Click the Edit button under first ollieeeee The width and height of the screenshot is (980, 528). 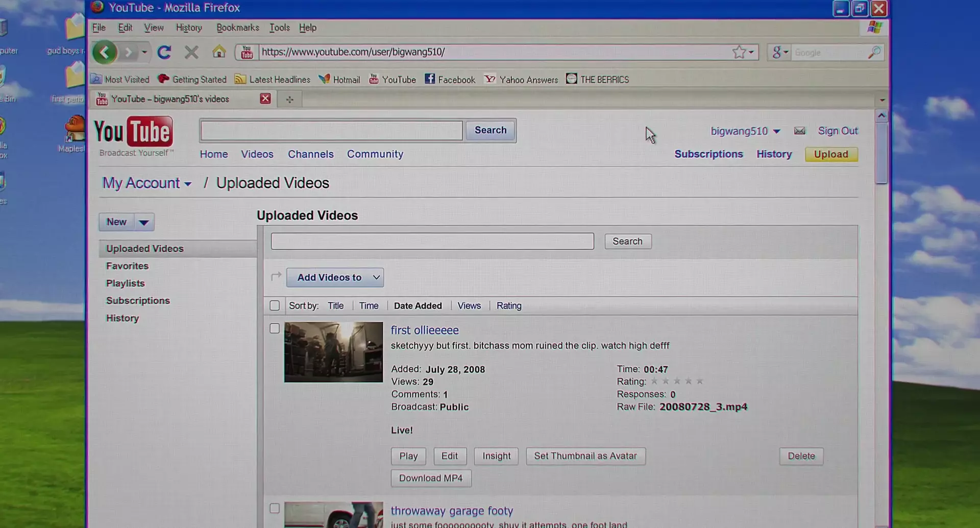click(x=450, y=456)
